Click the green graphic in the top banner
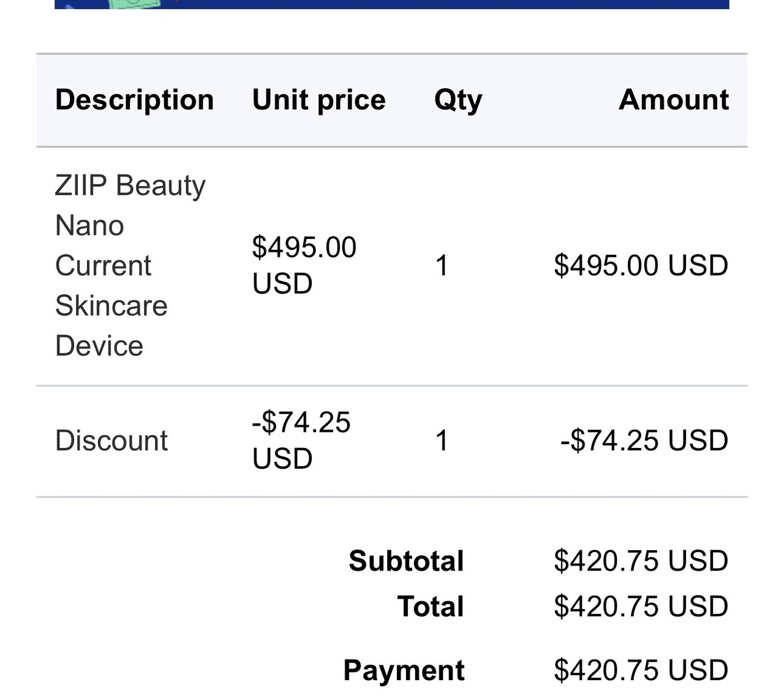The image size is (784, 696). pyautogui.click(x=135, y=3)
